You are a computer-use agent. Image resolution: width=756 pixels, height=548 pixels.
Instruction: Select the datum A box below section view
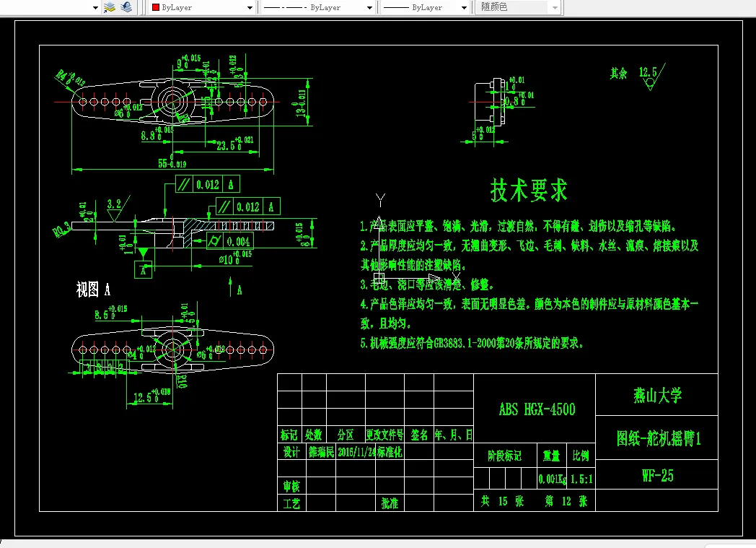(144, 270)
